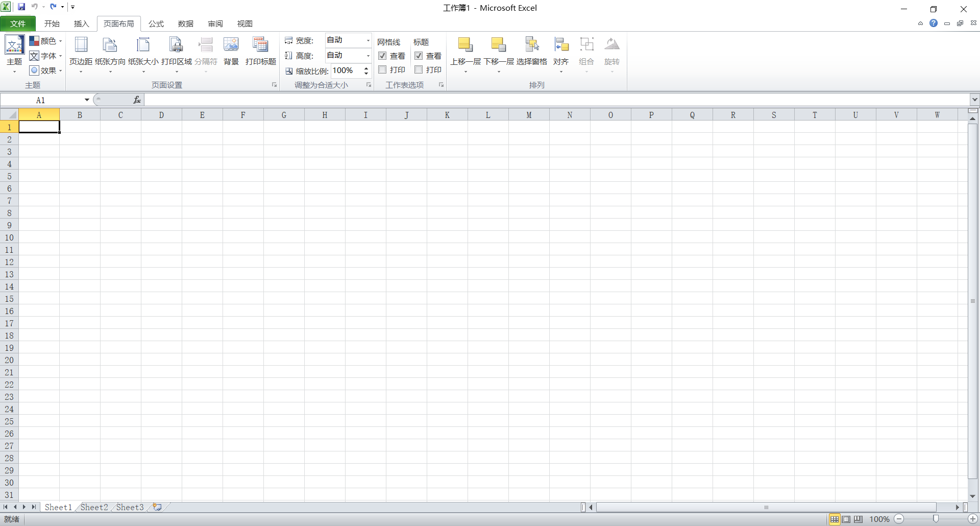Switch to the 公式 (Formulas) ribbon tab
The width and height of the screenshot is (980, 526).
(x=156, y=23)
